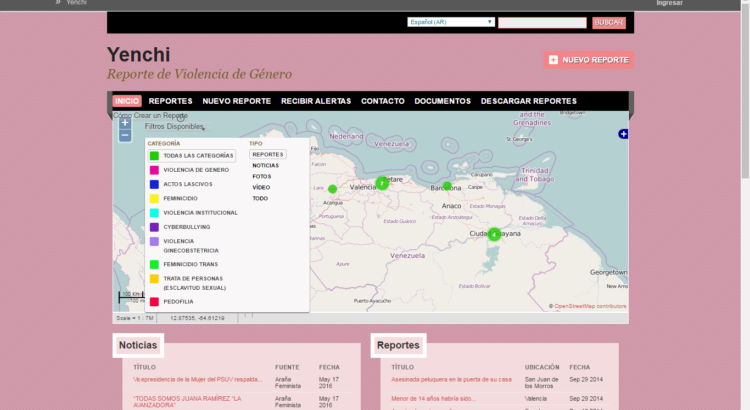
Task: Open report 'Asesinada peluquera en la puerta'
Action: pyautogui.click(x=451, y=380)
